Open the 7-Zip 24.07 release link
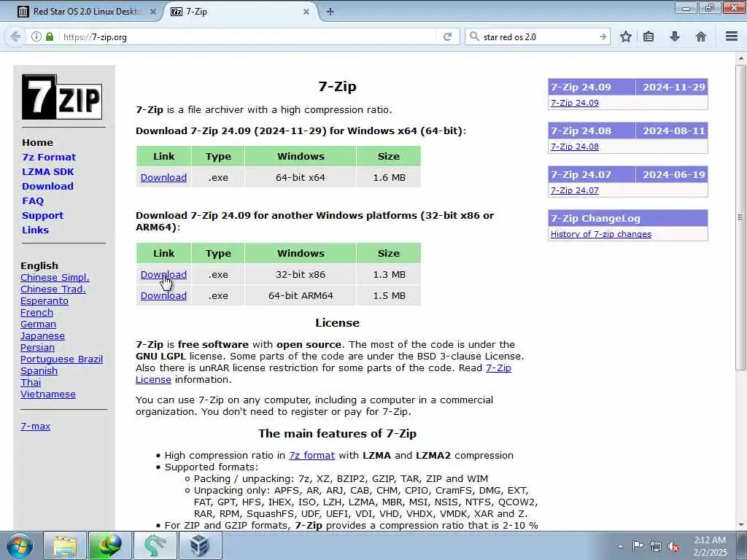This screenshot has width=747, height=560. coord(575,190)
